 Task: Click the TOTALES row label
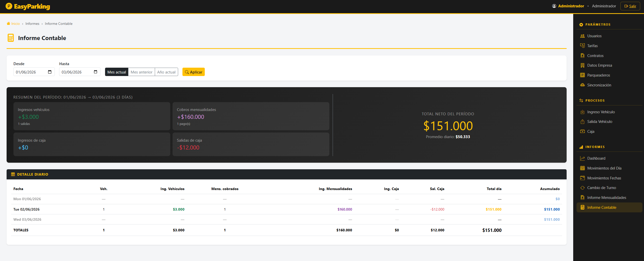(21, 230)
